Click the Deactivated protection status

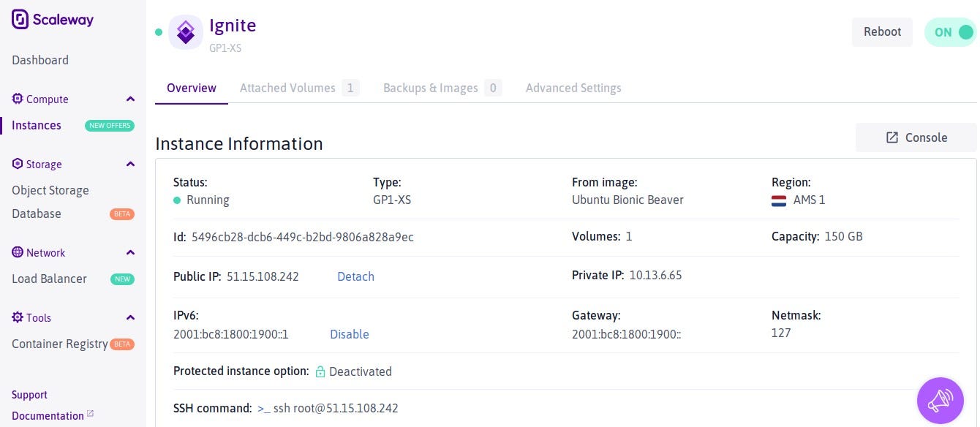[361, 371]
